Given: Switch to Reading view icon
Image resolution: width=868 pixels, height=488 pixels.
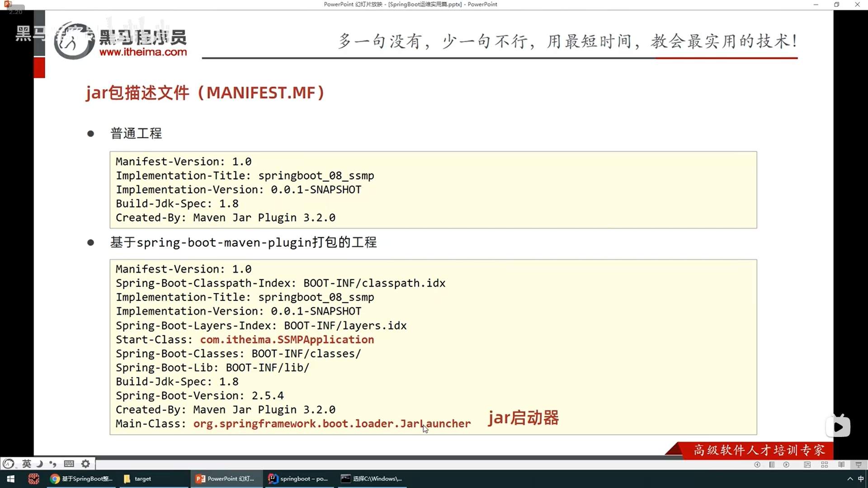Looking at the screenshot, I should tap(841, 465).
